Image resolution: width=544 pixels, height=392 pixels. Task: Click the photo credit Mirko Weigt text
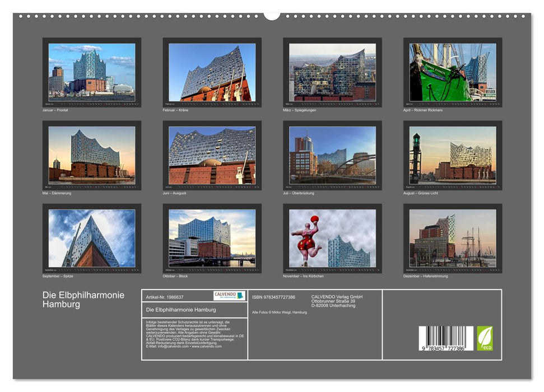tap(280, 311)
